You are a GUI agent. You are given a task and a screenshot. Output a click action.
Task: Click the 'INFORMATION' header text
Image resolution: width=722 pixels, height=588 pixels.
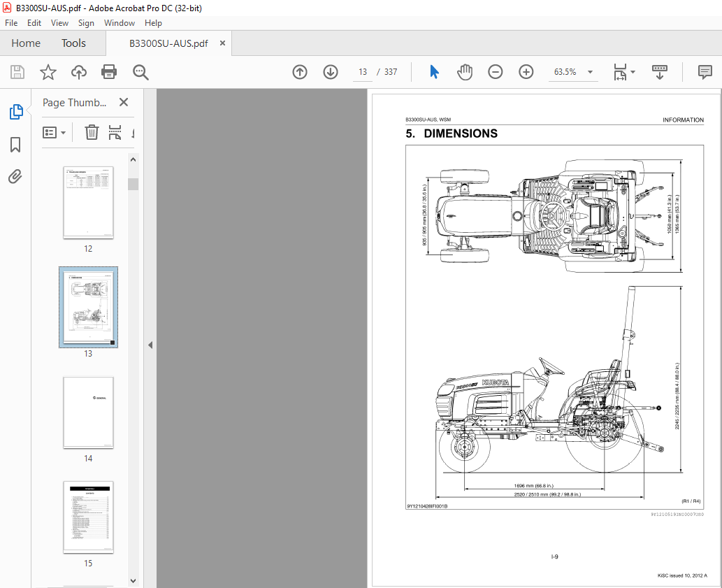coord(684,120)
